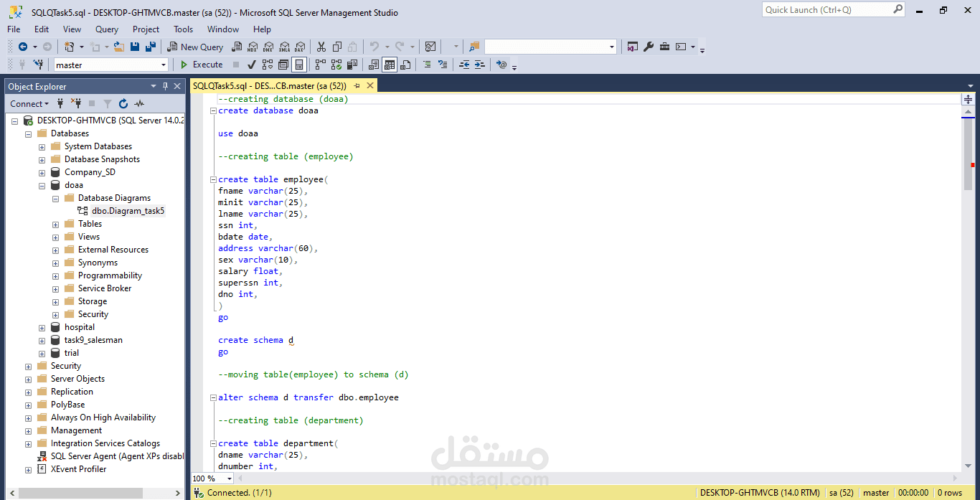This screenshot has height=500, width=980.
Task: Click the Cut scissors icon
Action: point(321,47)
